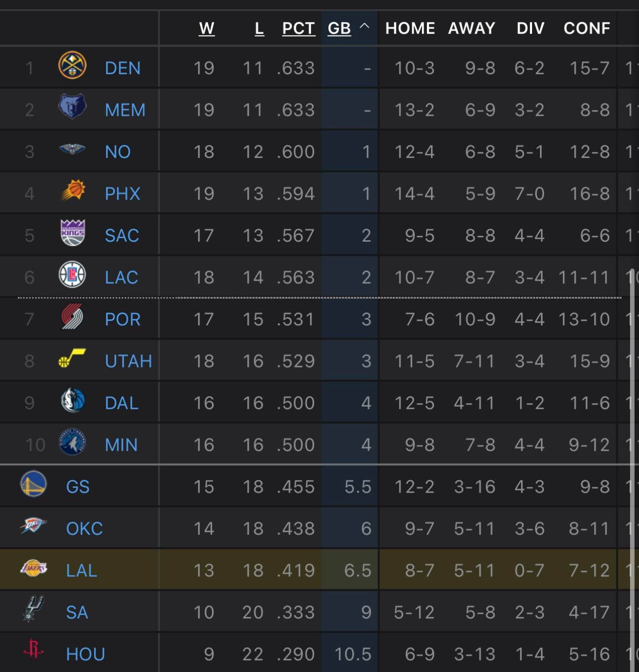Click the LA Clippers logo
639x672 pixels.
(x=72, y=275)
